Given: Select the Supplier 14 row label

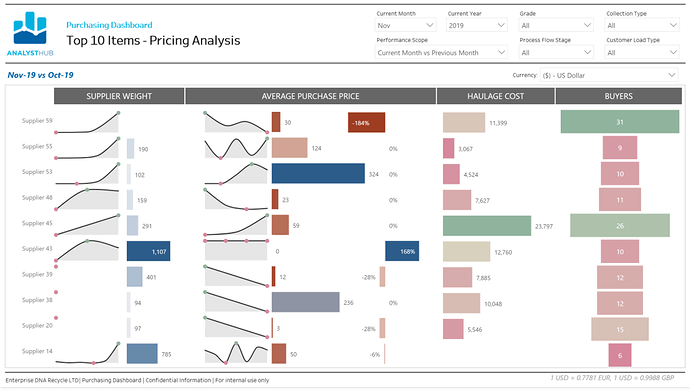Looking at the screenshot, I should (x=37, y=351).
